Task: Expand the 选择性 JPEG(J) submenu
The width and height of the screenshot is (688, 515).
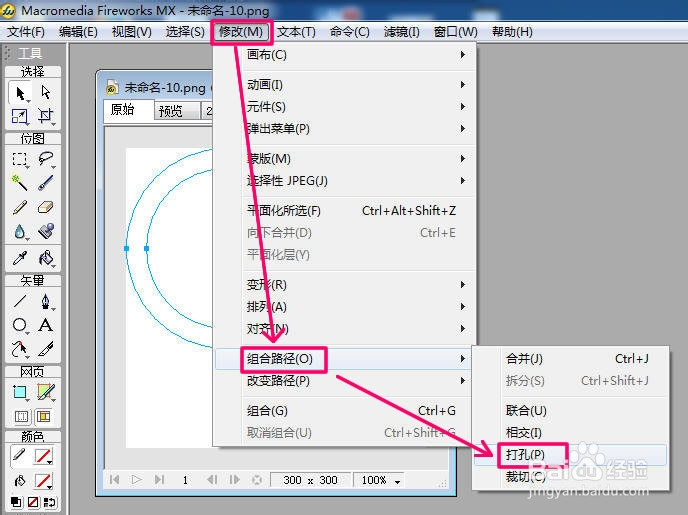Action: click(345, 181)
